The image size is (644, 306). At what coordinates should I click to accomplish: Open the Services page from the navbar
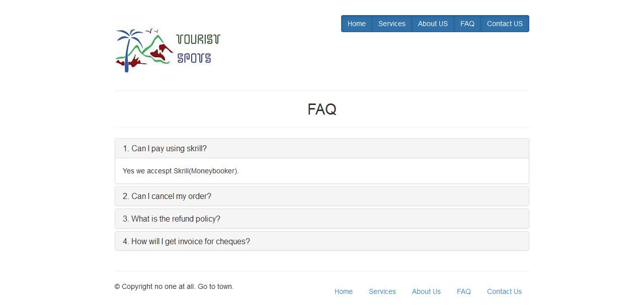pos(391,24)
